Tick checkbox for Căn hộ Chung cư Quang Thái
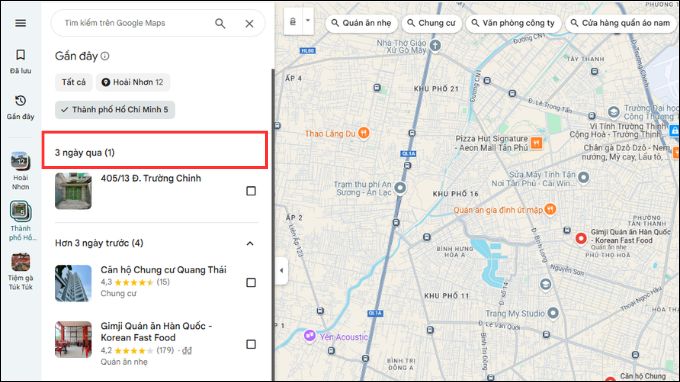Screen dimensions: 680x382 point(251,283)
